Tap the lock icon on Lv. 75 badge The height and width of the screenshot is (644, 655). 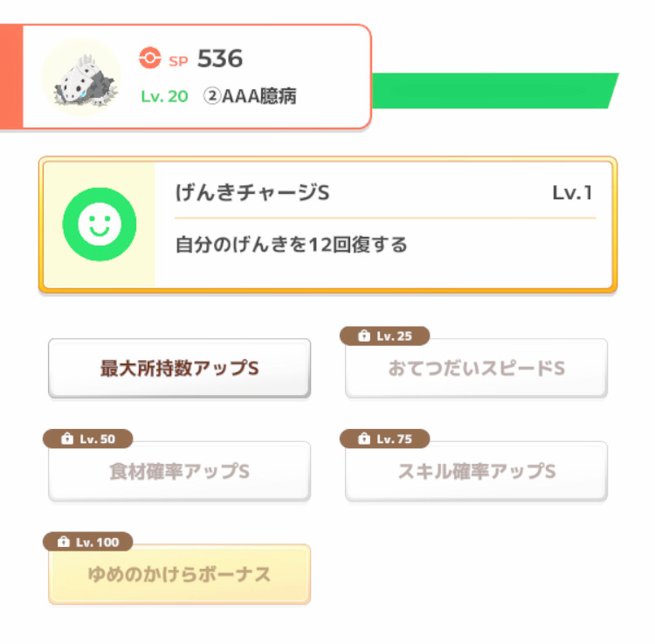point(364,439)
